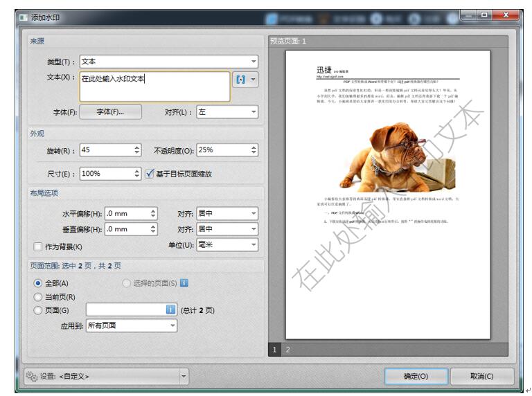Click the 水平偏移 spinner arrows
Viewport: 532px width, 396px height.
pos(153,214)
